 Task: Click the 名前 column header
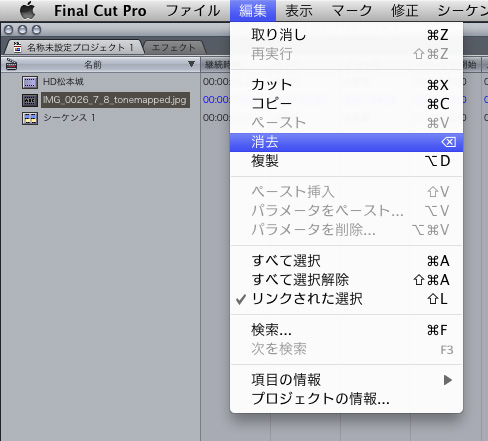pyautogui.click(x=93, y=65)
